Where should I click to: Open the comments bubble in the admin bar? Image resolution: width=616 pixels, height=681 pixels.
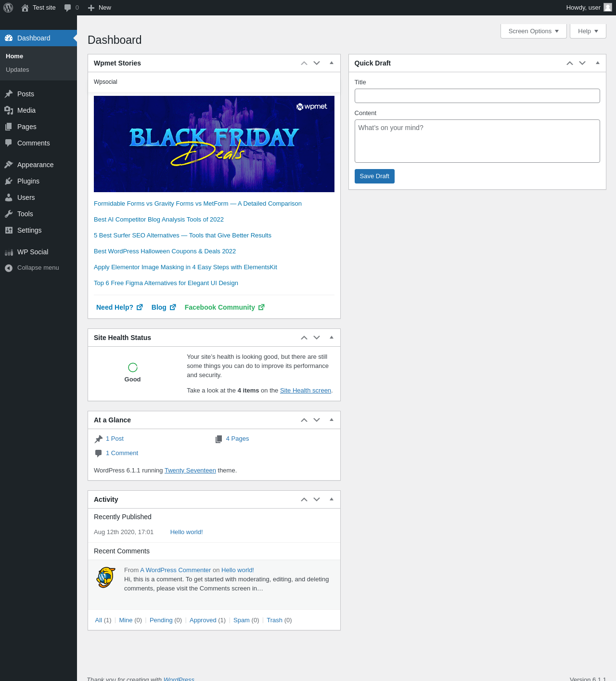pyautogui.click(x=67, y=8)
